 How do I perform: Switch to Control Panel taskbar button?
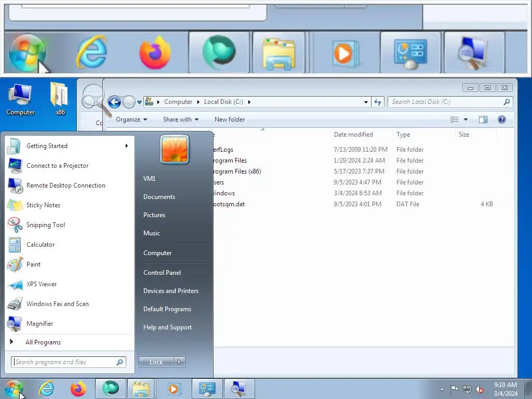coord(207,389)
